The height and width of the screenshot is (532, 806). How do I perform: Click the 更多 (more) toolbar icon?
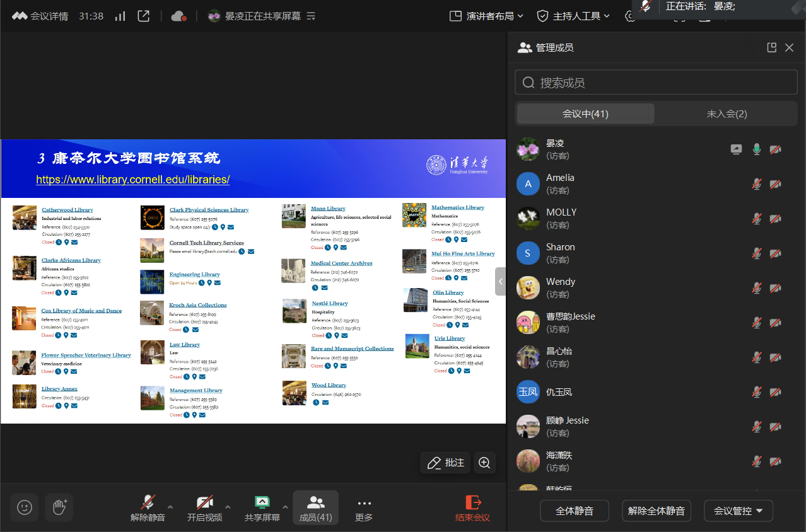tap(363, 507)
